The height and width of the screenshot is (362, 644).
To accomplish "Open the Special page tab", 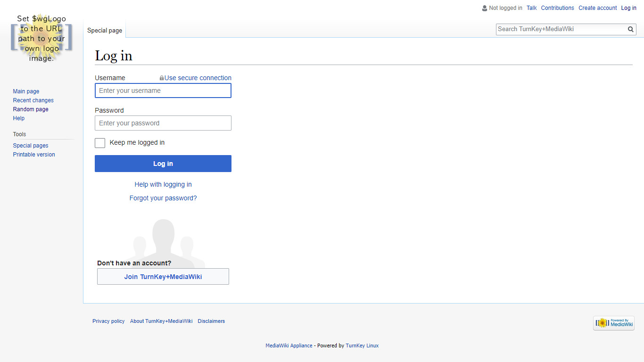I will (105, 31).
